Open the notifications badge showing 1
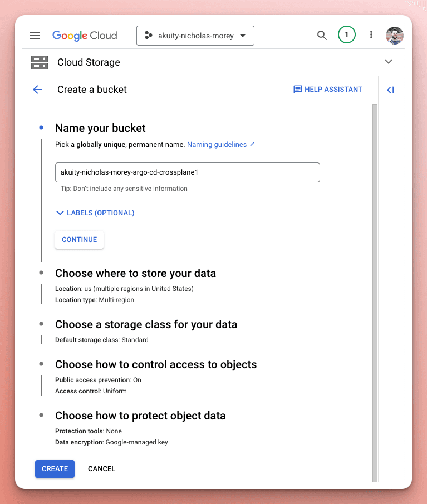 click(x=347, y=34)
